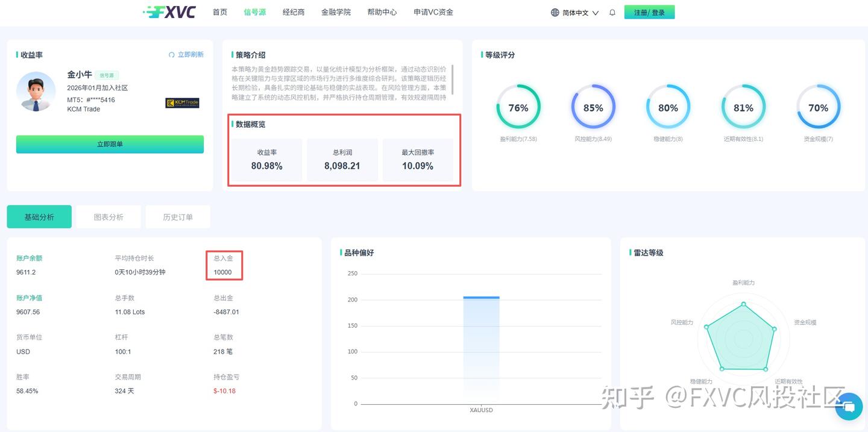This screenshot has height=432, width=868.
Task: Click the KCM Trade broker badge
Action: click(x=184, y=104)
